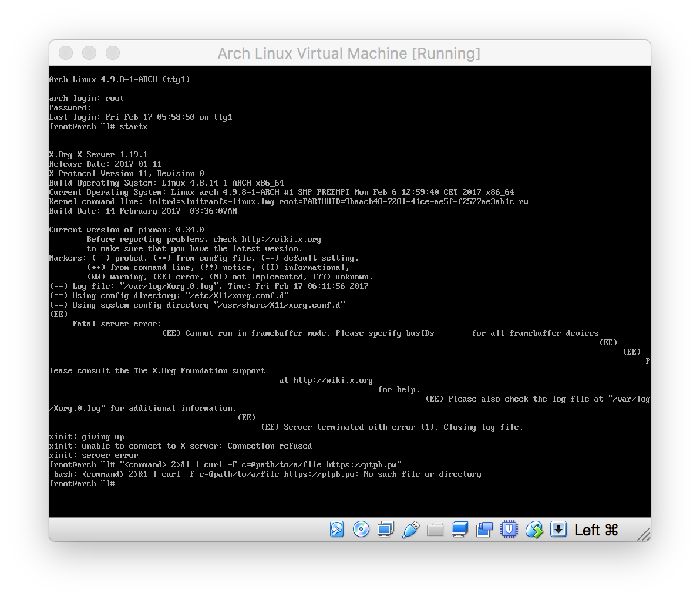Click the green zoom window button
This screenshot has width=700, height=600.
coord(113,53)
